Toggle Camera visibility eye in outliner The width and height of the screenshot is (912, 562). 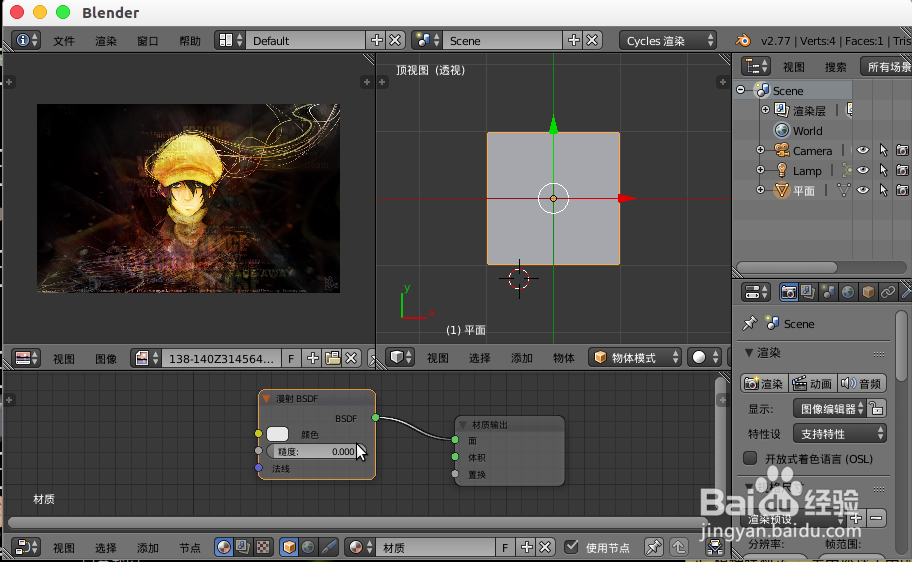pyautogui.click(x=863, y=150)
